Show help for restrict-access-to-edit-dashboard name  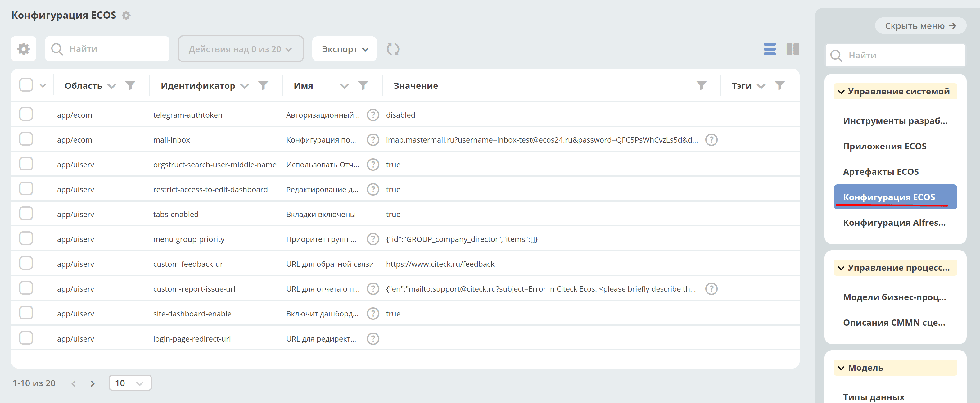(373, 189)
